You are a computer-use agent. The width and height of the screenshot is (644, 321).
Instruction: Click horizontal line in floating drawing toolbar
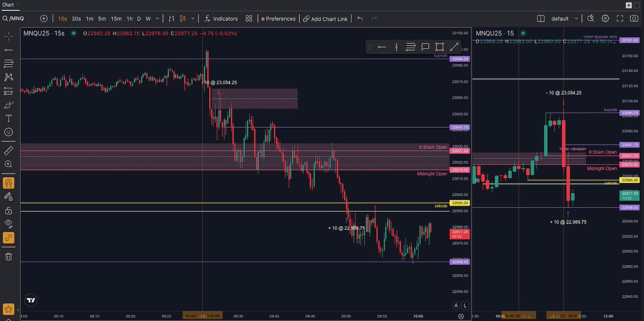coord(382,47)
